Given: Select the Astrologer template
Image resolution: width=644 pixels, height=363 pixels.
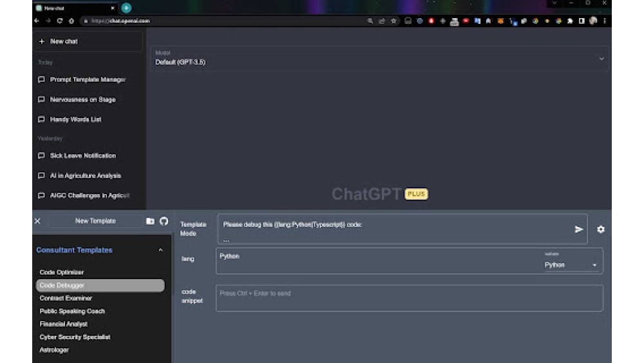Looking at the screenshot, I should pyautogui.click(x=54, y=350).
